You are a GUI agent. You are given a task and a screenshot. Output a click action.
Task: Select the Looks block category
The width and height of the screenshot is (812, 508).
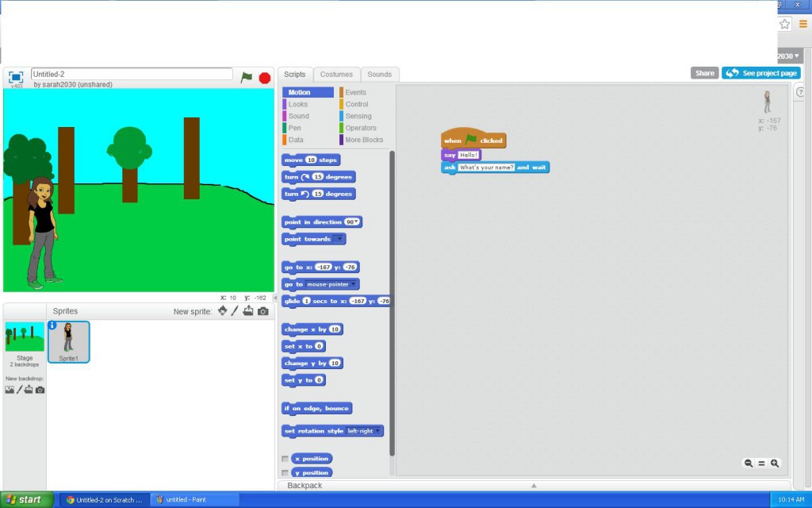[299, 104]
